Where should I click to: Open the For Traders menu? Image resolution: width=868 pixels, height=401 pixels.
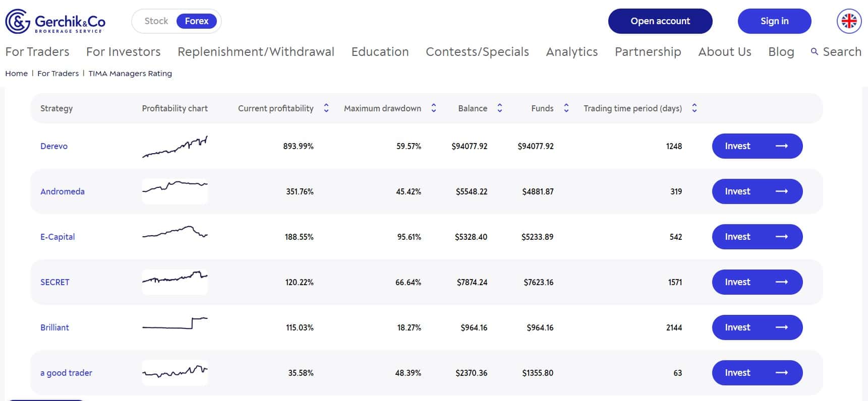[37, 51]
